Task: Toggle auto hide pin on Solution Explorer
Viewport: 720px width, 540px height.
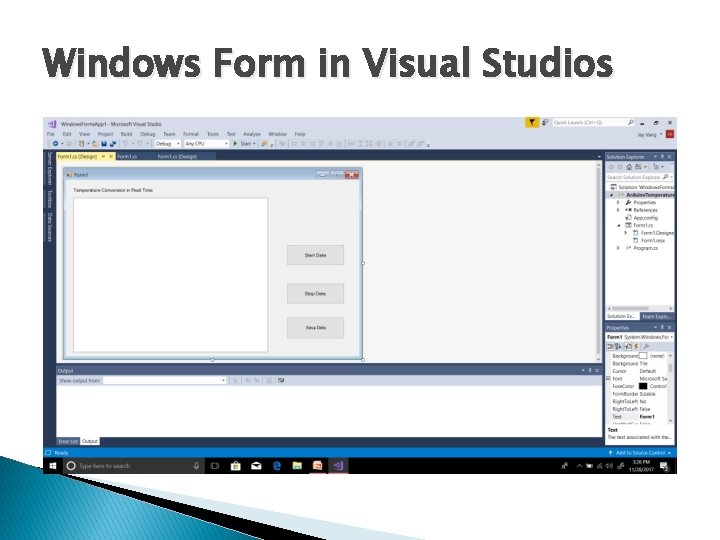Action: tap(662, 157)
